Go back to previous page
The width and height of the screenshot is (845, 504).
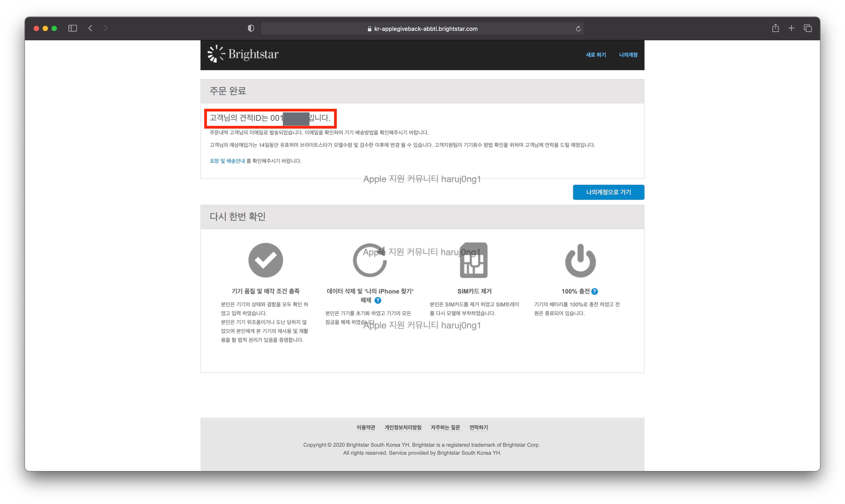click(x=90, y=28)
